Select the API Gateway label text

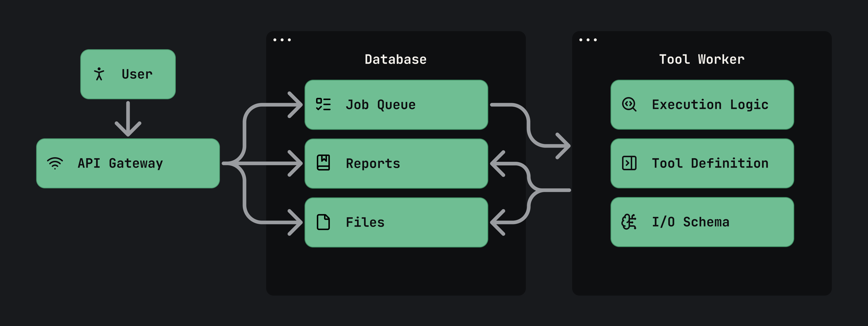point(120,163)
